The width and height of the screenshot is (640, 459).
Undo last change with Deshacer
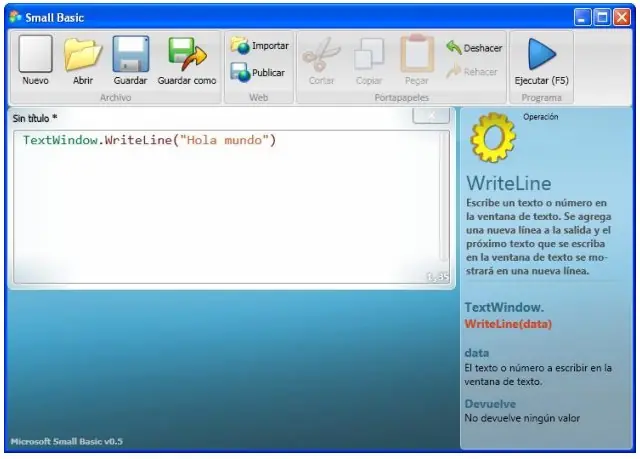coord(474,48)
